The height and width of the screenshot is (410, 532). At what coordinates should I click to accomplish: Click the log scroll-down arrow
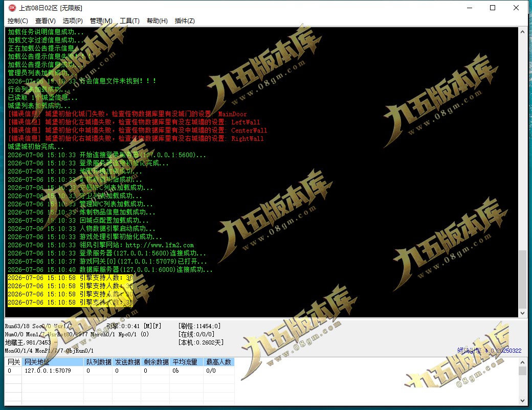(x=522, y=313)
